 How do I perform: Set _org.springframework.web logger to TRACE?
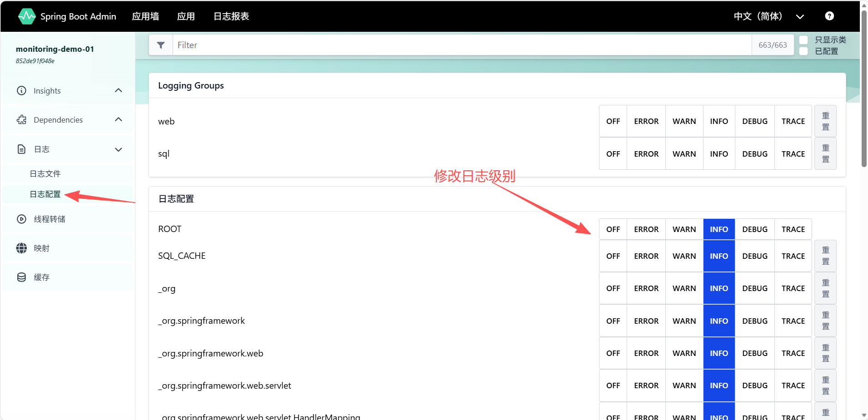(x=793, y=353)
